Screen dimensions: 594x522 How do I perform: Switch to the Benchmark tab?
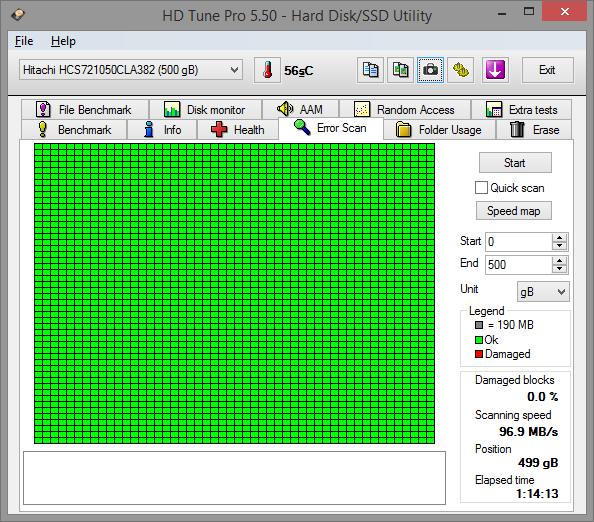(74, 130)
